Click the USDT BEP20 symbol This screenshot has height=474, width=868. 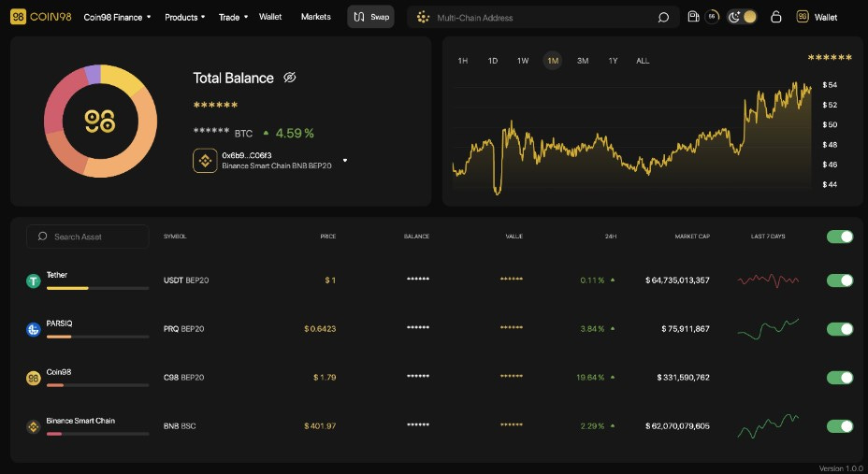[186, 280]
